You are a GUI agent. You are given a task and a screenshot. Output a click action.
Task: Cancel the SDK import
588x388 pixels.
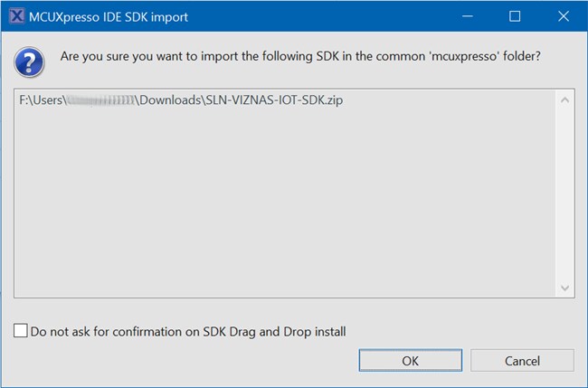(x=522, y=360)
